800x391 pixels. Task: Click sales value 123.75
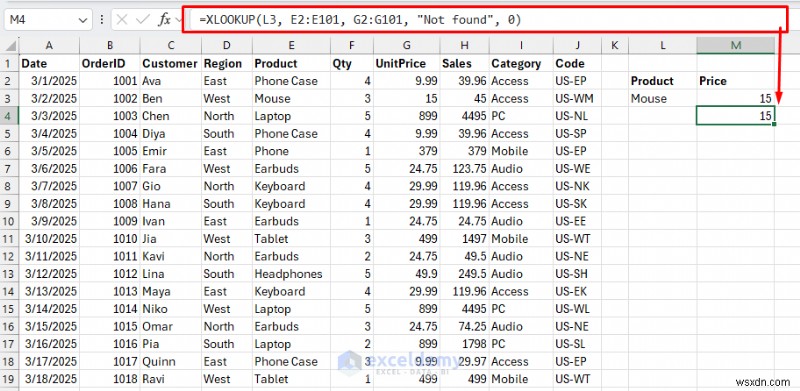[464, 169]
